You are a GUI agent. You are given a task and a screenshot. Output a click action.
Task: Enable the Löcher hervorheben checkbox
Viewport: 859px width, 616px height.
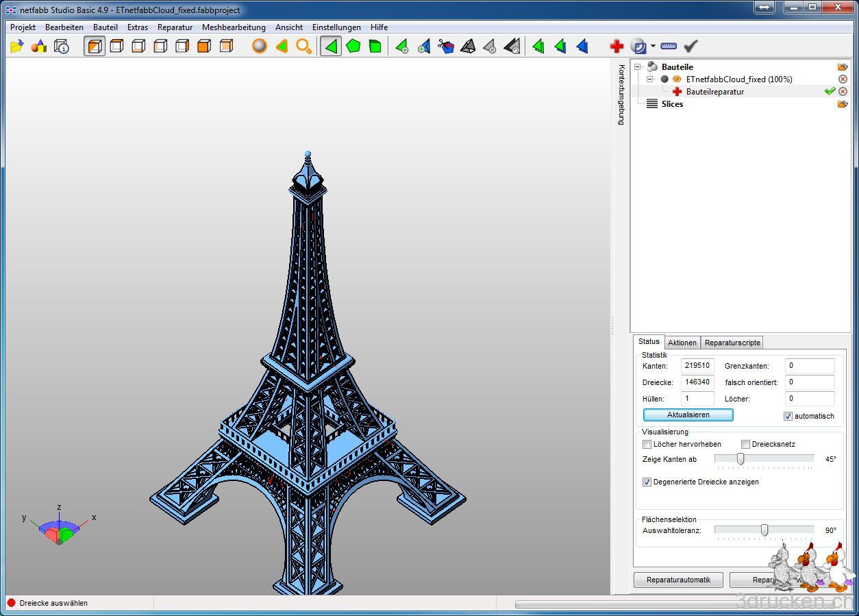click(647, 444)
